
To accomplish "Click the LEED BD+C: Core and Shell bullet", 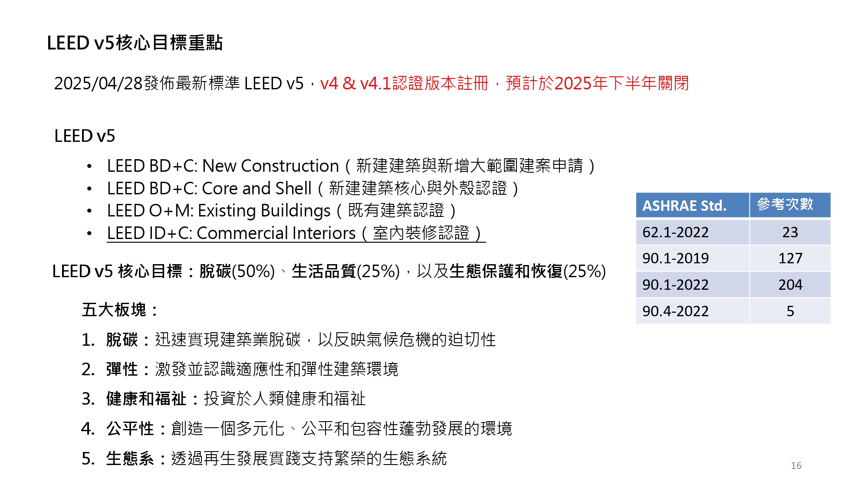I will (x=313, y=189).
